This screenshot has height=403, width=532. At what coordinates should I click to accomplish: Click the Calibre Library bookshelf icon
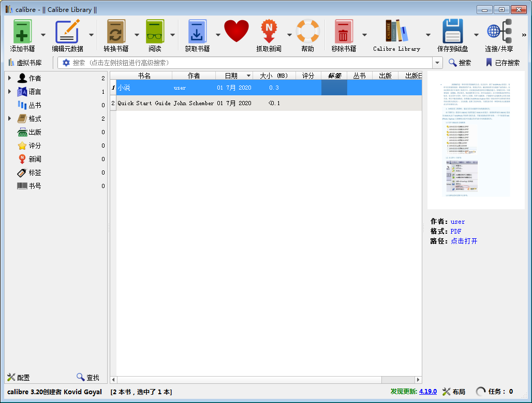click(396, 31)
